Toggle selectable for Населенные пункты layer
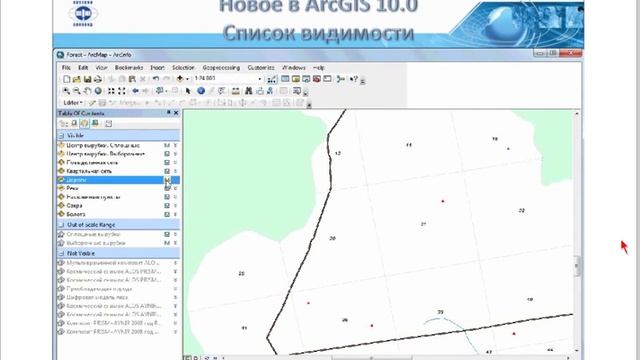Viewport: 640px width, 360px height. point(167,197)
